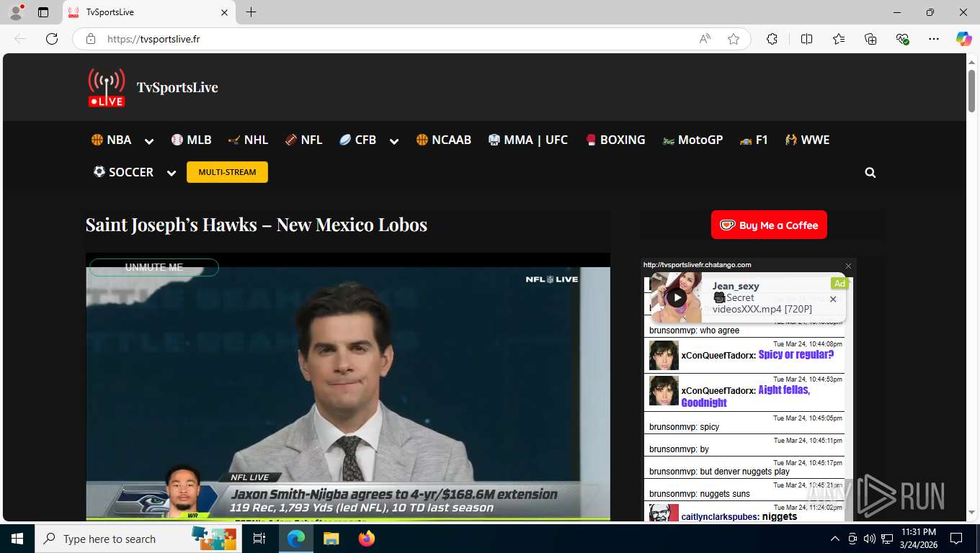Image resolution: width=980 pixels, height=553 pixels.
Task: Open the MotoGP menu item
Action: (692, 140)
